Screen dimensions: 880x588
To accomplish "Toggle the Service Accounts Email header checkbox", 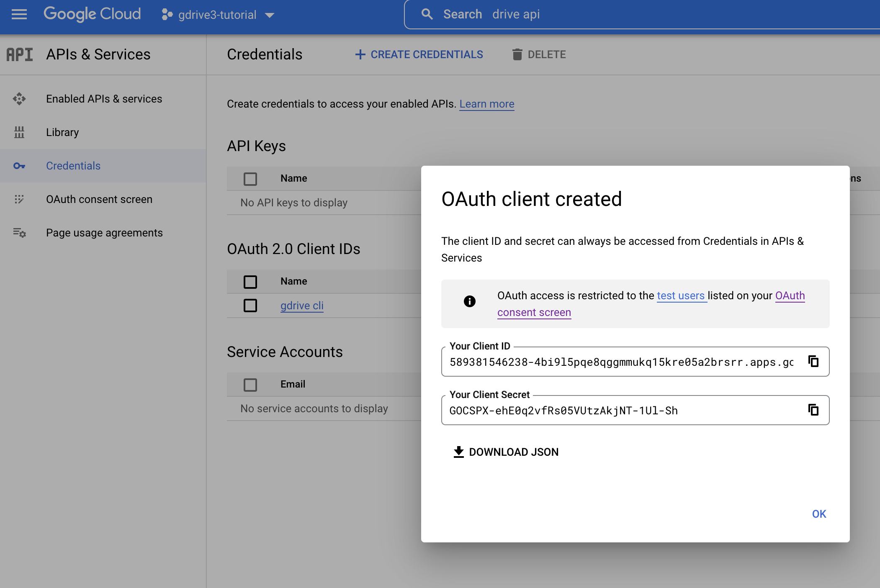I will [x=250, y=385].
